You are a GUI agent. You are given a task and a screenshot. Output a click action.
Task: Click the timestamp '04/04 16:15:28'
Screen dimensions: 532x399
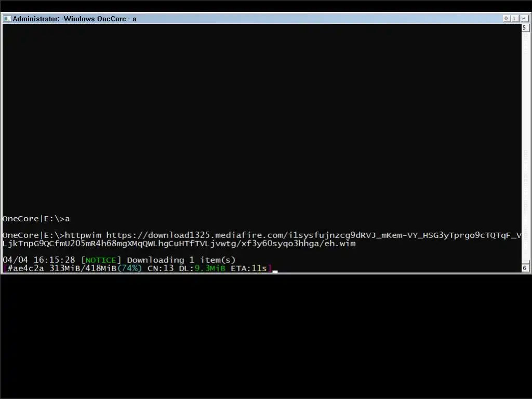38,260
